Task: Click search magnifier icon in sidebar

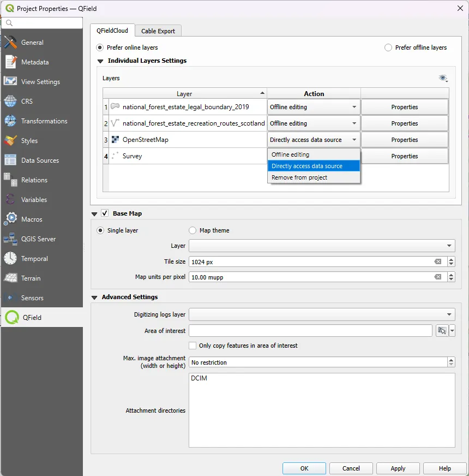Action: click(9, 23)
